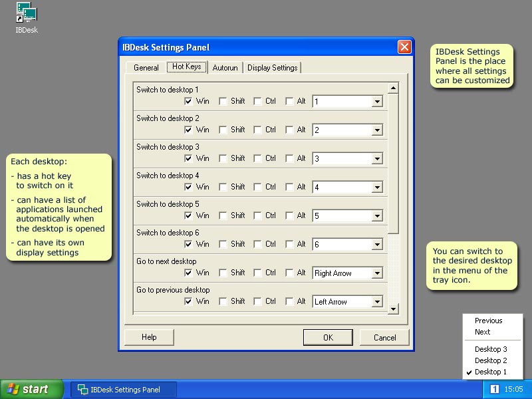Click the hot keys list scroll down arrow
The height and width of the screenshot is (399, 532).
coord(393,309)
